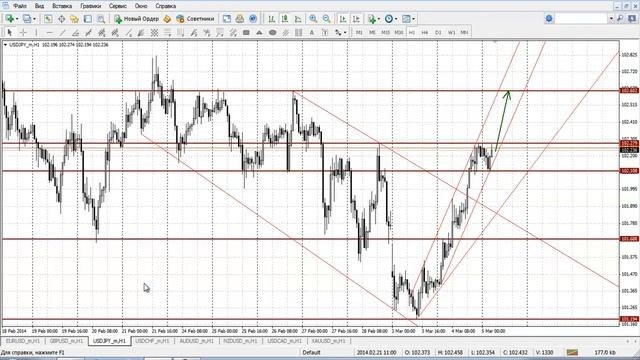Viewport: 640px width, 360px height.
Task: Switch chart to line chart
Action: coord(298,19)
